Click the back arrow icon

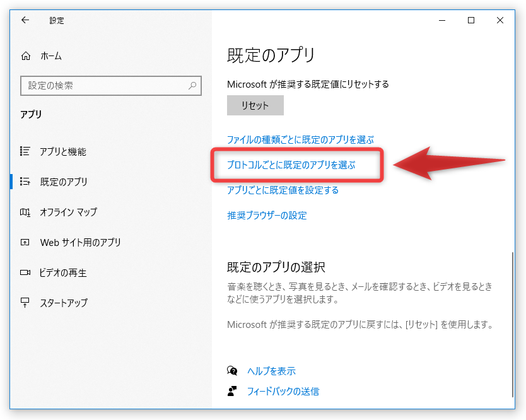click(25, 20)
